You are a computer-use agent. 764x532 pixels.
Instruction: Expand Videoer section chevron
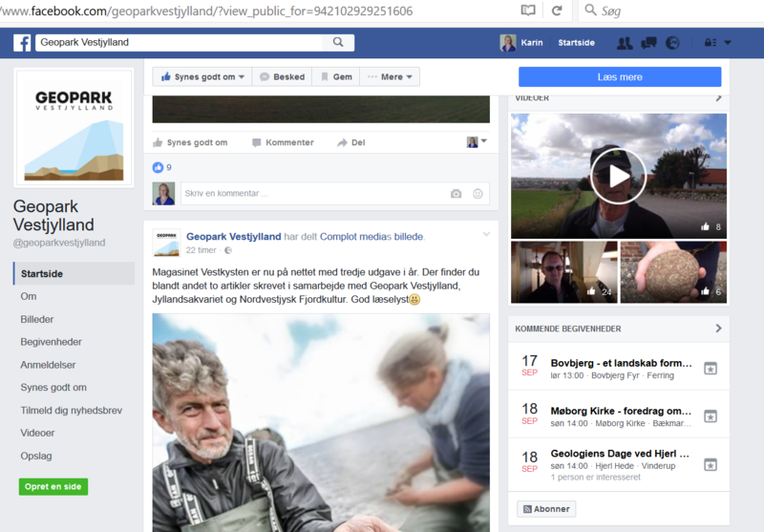(x=718, y=98)
